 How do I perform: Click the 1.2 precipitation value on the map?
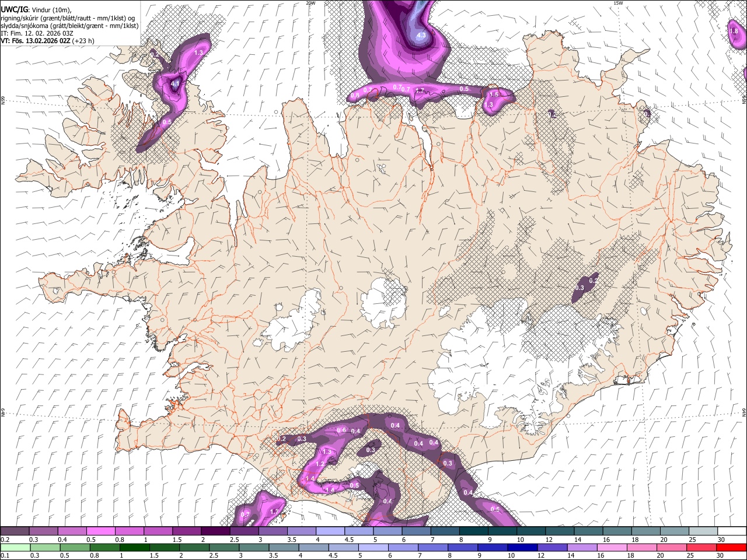click(320, 464)
